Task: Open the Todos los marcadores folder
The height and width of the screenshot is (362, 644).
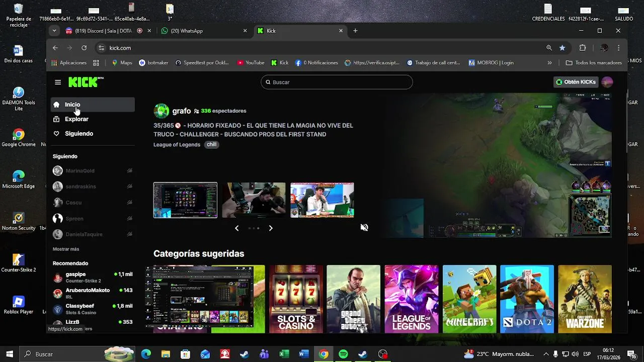Action: (594, 63)
